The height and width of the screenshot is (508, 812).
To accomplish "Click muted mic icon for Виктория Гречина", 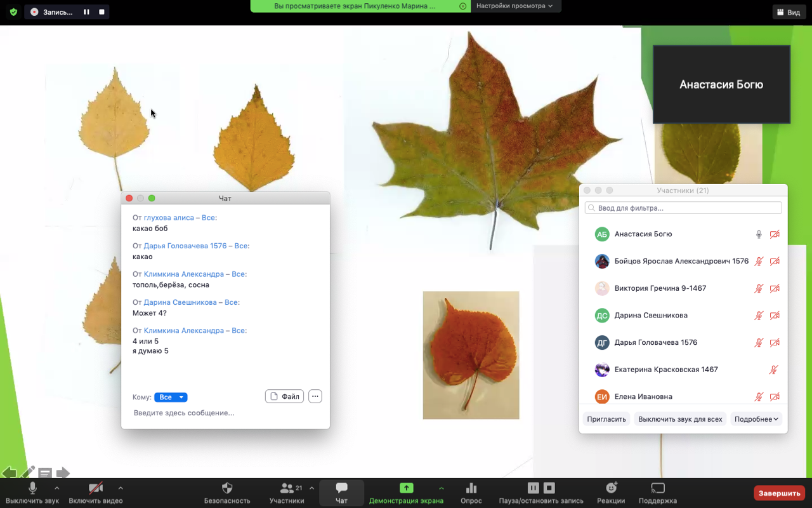I will (759, 288).
